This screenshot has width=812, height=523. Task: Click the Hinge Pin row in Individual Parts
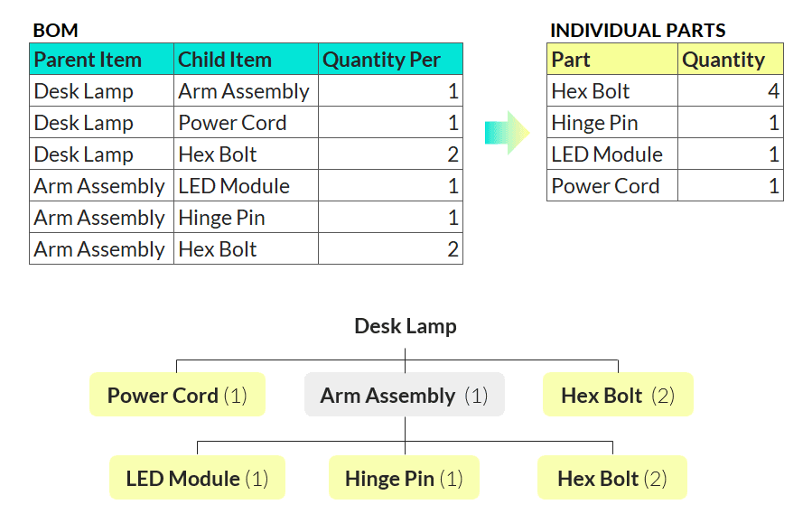666,123
